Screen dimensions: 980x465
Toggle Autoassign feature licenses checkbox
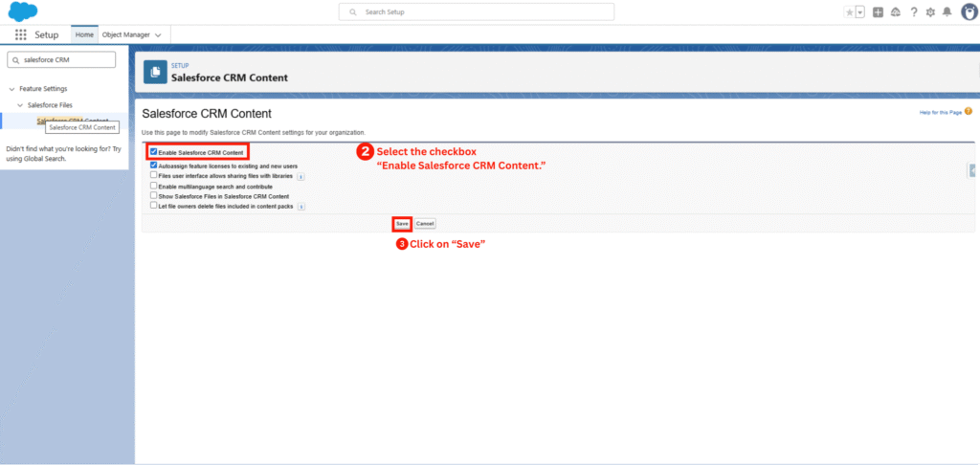coord(153,166)
